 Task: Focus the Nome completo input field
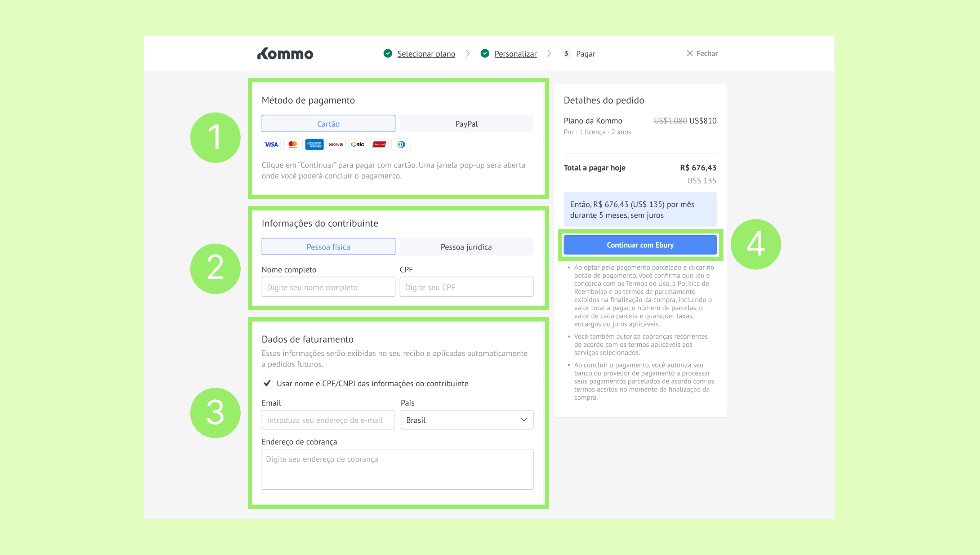[329, 287]
